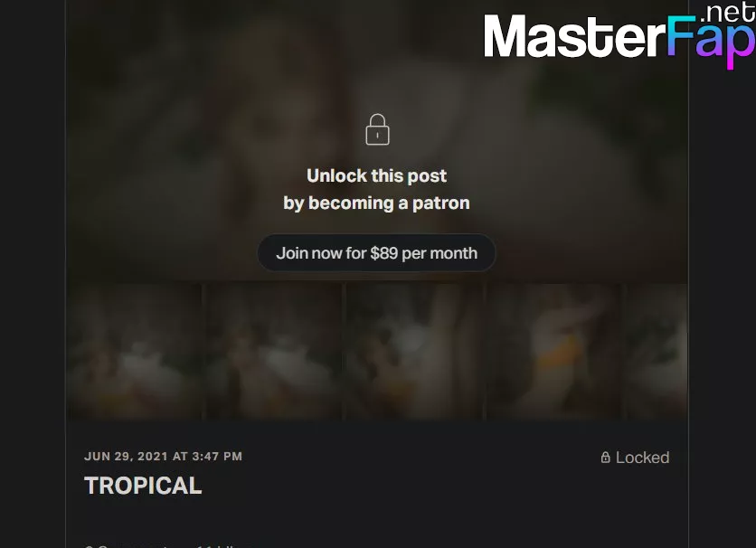Open the first blurred thumbnail in the strip
756x548 pixels.
click(x=134, y=352)
